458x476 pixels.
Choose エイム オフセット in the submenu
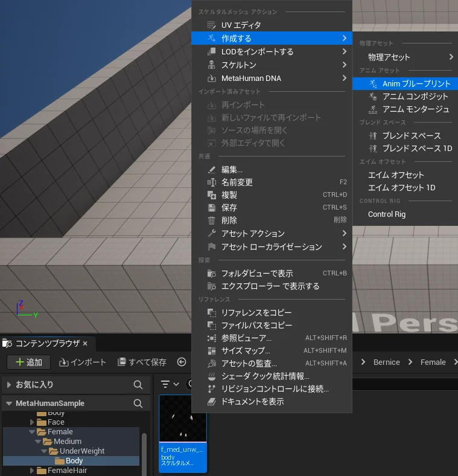coord(406,175)
